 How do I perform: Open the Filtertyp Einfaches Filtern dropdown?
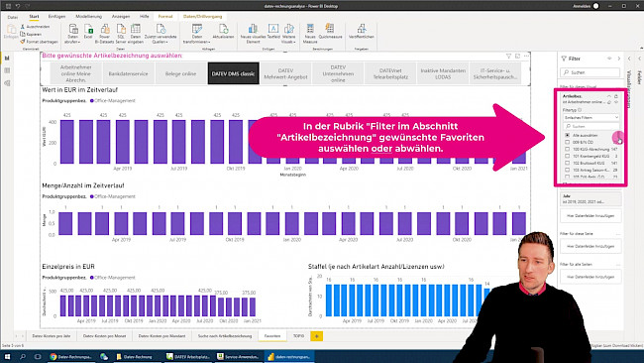click(x=591, y=118)
